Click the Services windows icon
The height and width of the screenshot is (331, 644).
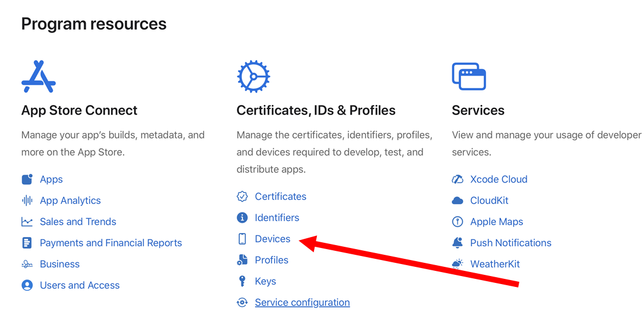[469, 77]
